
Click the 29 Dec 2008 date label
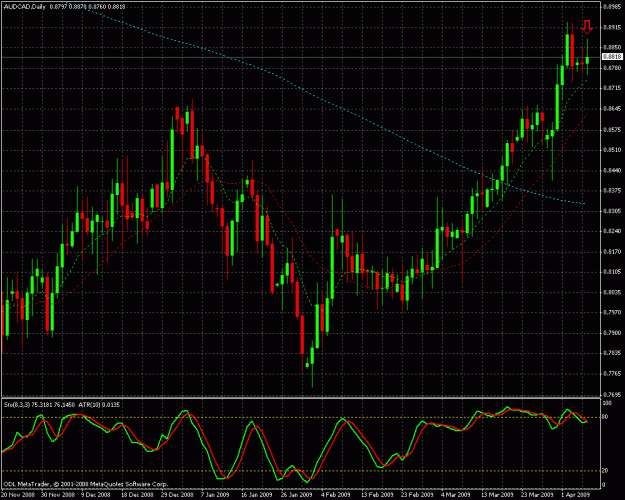click(x=176, y=495)
